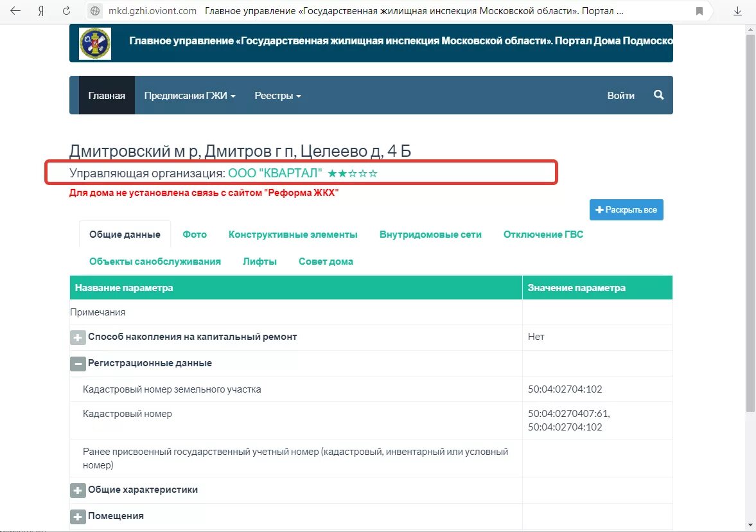Switch to the 'Фото' tab

point(195,235)
